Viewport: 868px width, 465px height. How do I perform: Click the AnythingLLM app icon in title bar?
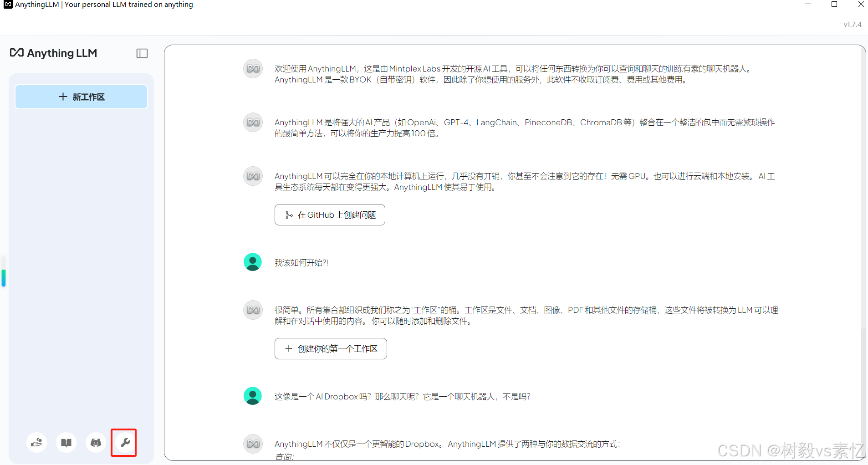coord(8,5)
